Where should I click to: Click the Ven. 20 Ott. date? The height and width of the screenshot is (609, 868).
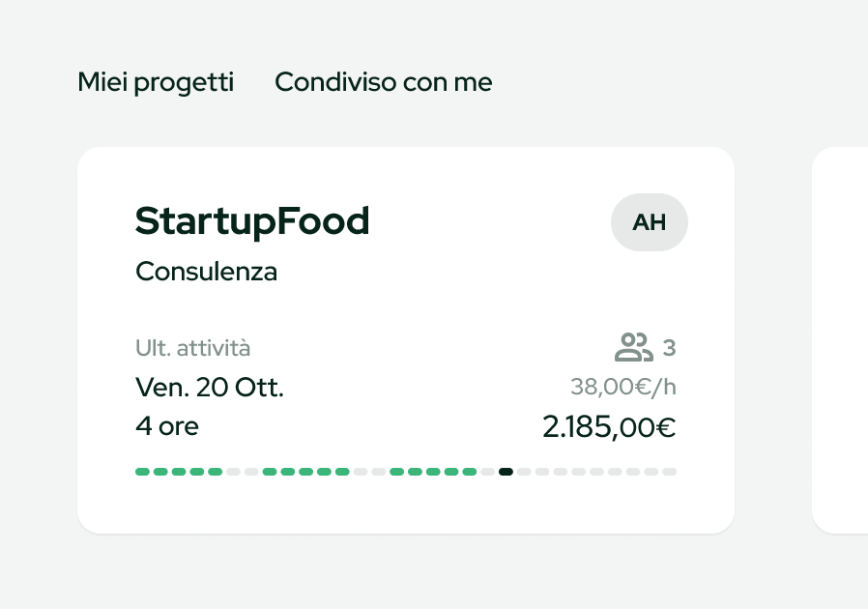click(x=210, y=388)
